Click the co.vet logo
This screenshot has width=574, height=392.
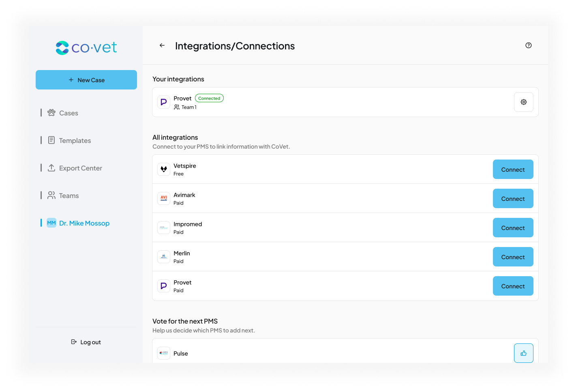pos(86,48)
